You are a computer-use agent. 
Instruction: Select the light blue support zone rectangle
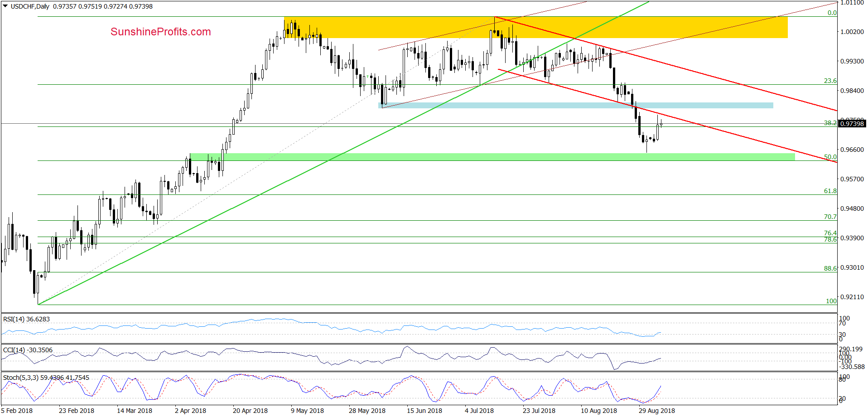[576, 106]
